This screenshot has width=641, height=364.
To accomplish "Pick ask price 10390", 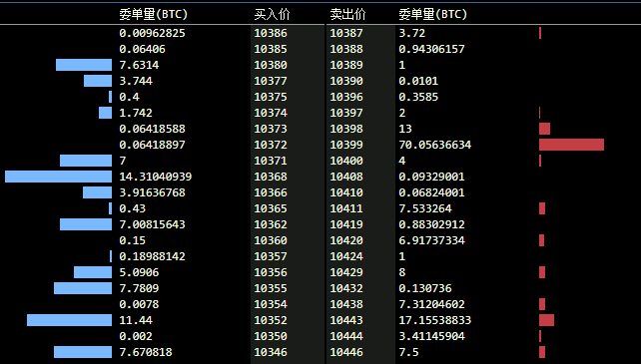I will point(346,81).
